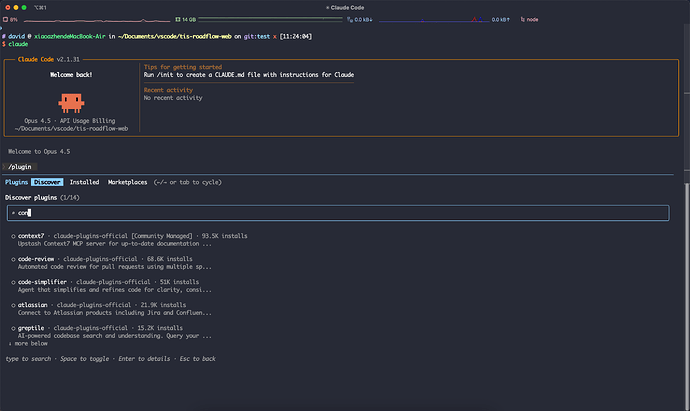Click the green zoom window button
This screenshot has width=690, height=411.
pos(24,7)
